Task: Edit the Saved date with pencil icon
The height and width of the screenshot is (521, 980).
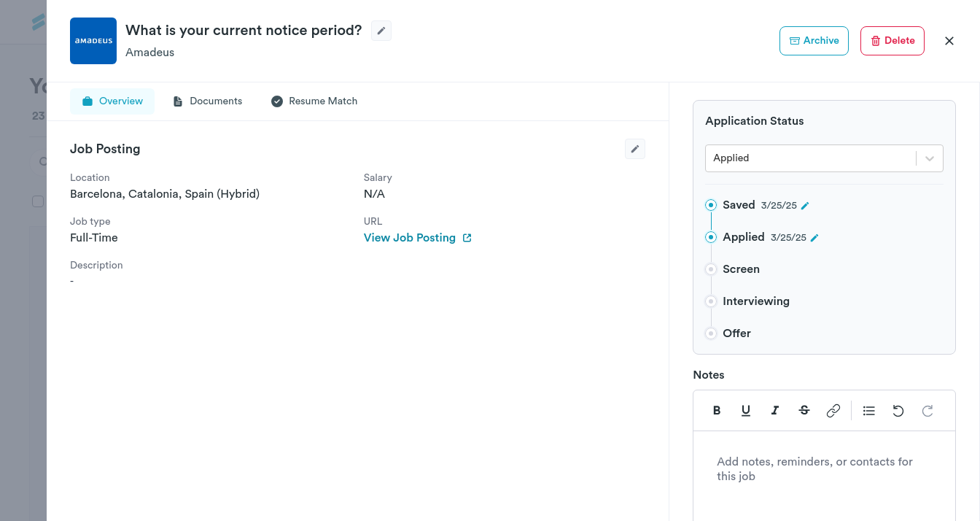Action: (805, 206)
